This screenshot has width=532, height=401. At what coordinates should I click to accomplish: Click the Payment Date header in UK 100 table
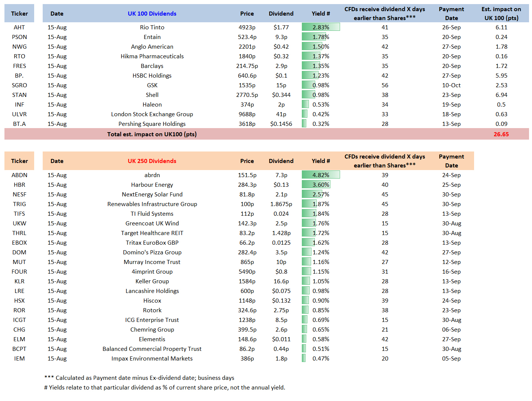451,14
